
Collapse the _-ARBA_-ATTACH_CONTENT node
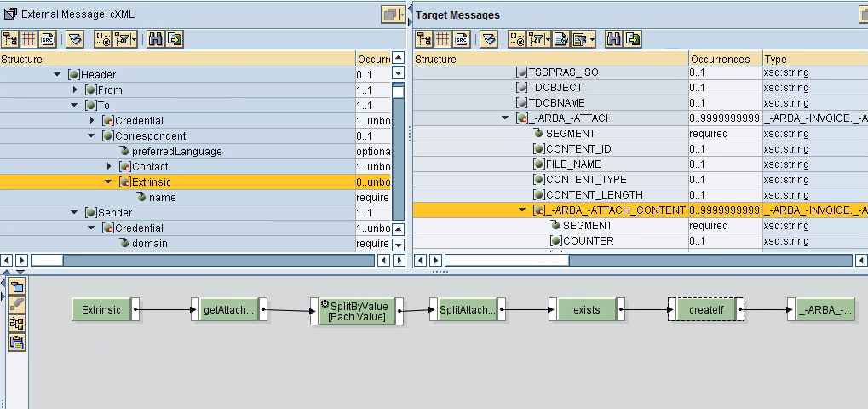click(x=522, y=210)
